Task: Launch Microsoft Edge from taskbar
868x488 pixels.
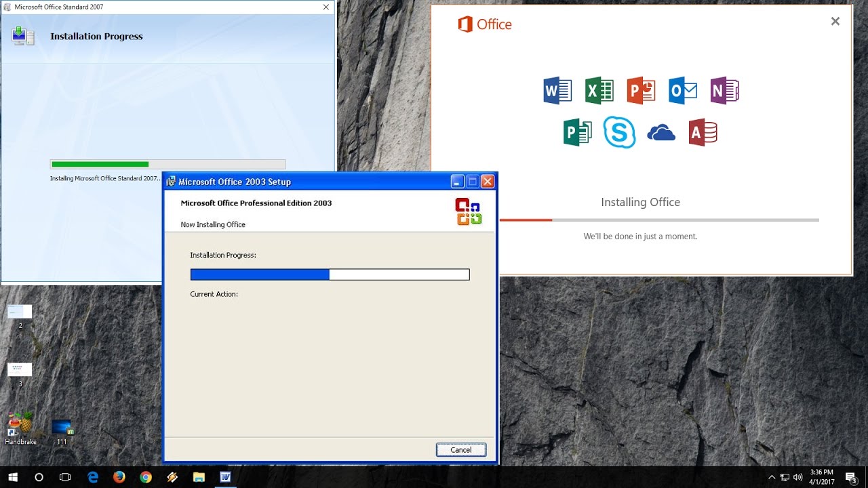Action: tap(93, 477)
